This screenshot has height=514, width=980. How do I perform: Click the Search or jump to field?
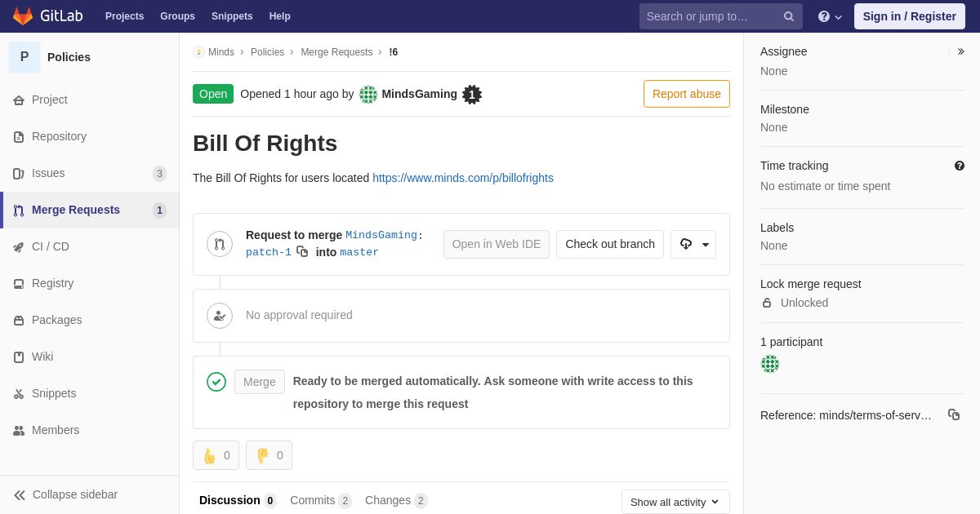click(710, 16)
